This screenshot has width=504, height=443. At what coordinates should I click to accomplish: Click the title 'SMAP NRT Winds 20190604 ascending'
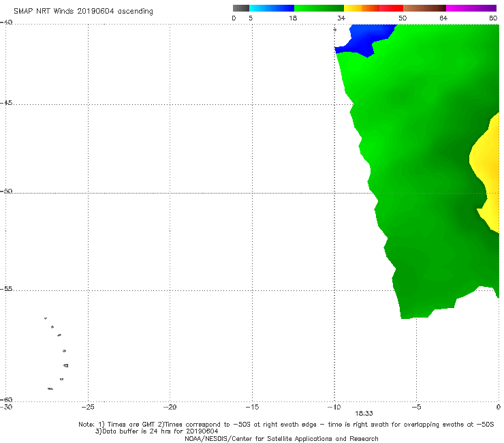[83, 12]
